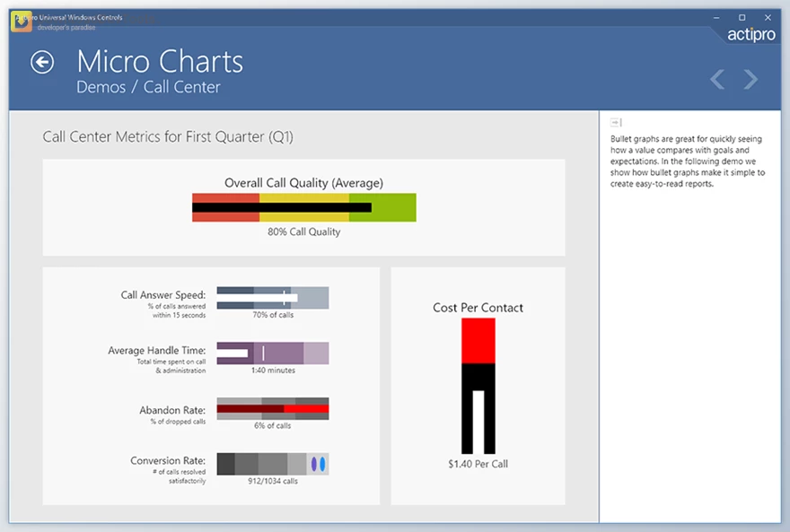This screenshot has height=532, width=790.
Task: Minimize the application window
Action: point(717,17)
